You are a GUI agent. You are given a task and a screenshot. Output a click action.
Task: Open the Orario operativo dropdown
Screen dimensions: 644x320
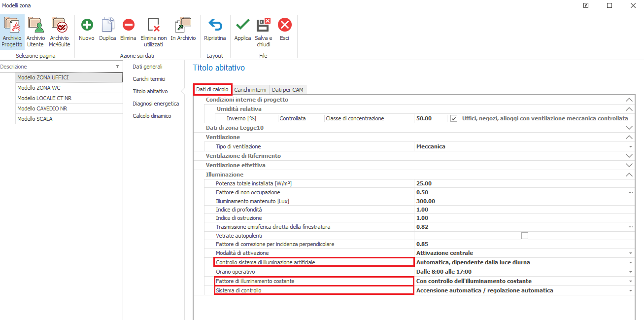[x=630, y=272]
